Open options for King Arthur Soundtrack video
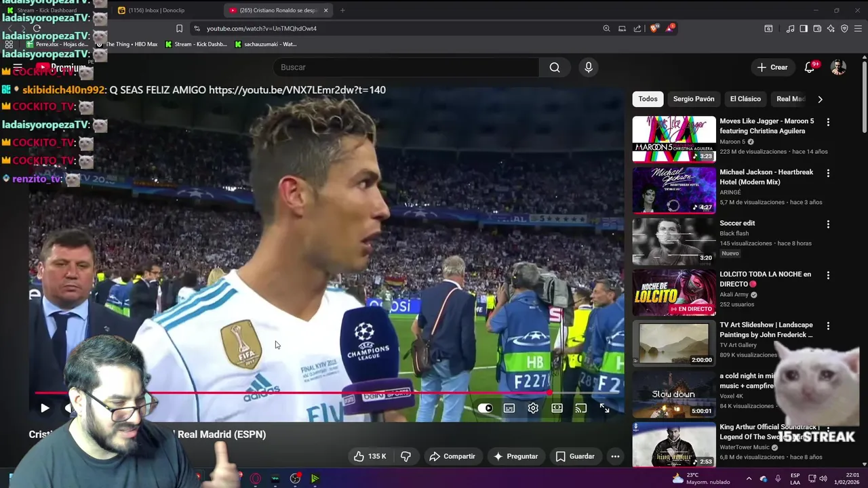This screenshot has width=868, height=488. point(828,428)
